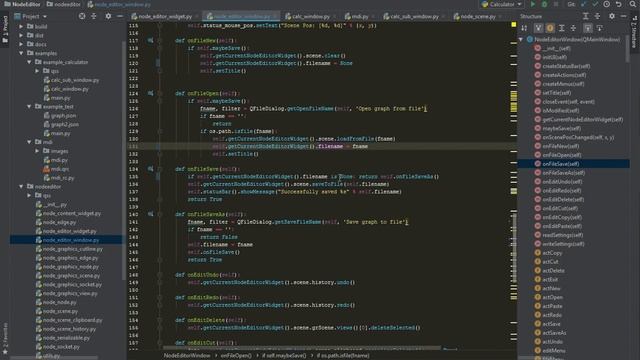Run the Calculator configuration
The image size is (640, 360).
point(533,4)
